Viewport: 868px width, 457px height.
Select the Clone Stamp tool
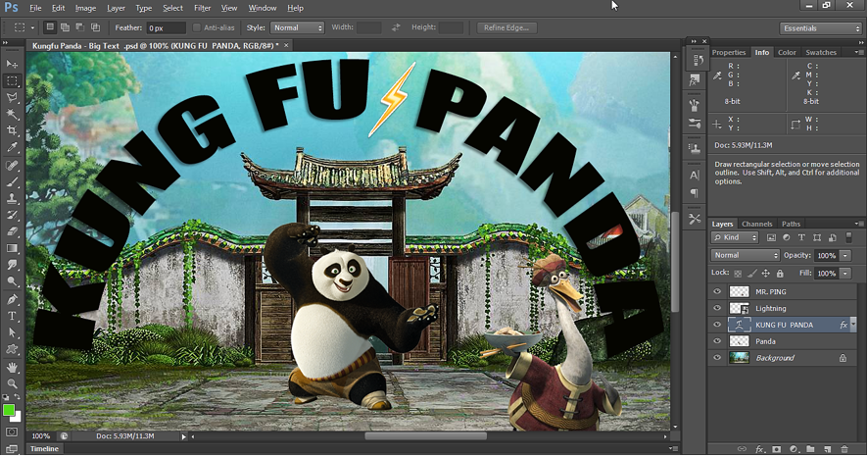point(12,198)
